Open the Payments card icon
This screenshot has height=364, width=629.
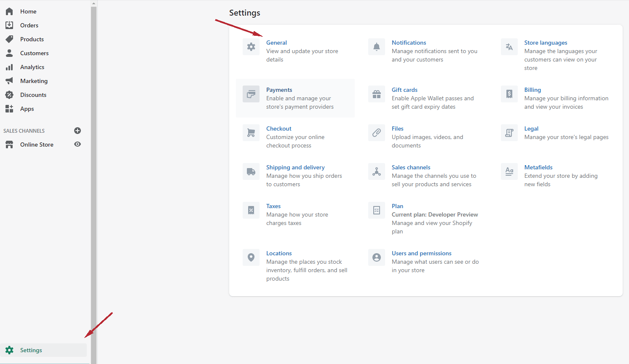(x=251, y=94)
